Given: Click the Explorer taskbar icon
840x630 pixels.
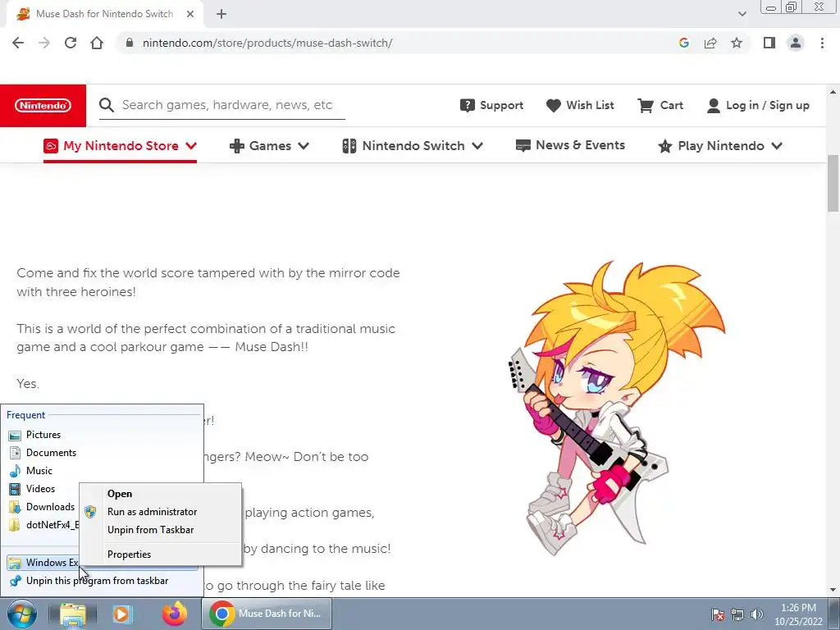Looking at the screenshot, I should click(72, 614).
